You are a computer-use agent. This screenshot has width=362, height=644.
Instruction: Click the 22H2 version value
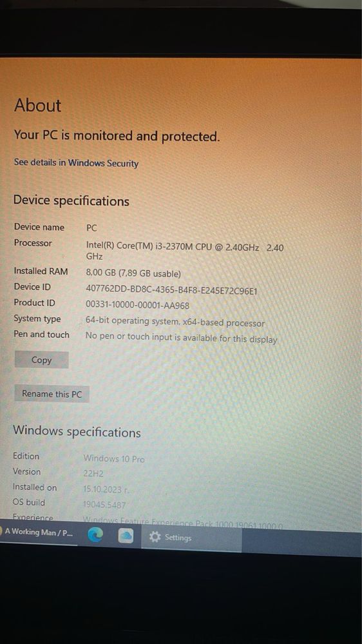click(93, 473)
